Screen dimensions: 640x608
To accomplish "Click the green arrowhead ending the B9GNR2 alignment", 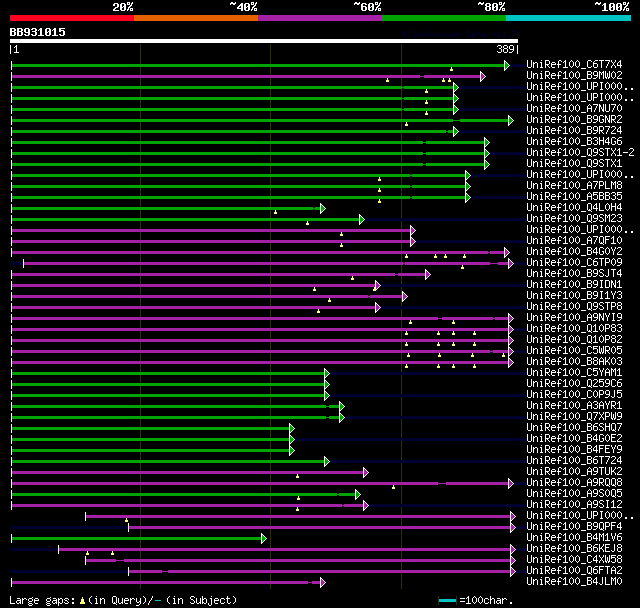I will [x=511, y=120].
